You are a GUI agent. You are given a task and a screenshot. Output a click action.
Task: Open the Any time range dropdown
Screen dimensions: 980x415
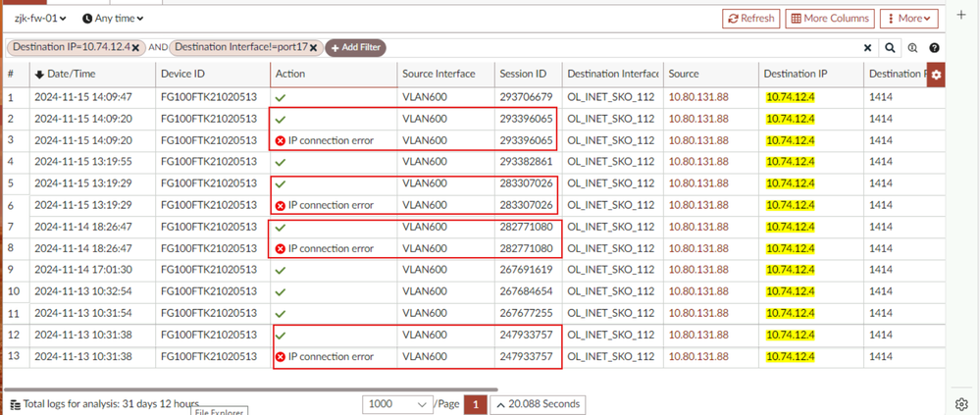point(113,19)
